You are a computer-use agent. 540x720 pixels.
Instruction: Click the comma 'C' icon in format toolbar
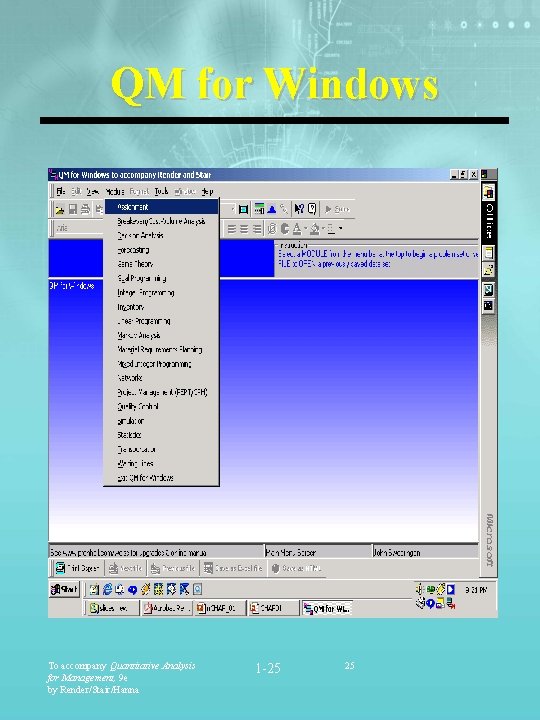(285, 228)
